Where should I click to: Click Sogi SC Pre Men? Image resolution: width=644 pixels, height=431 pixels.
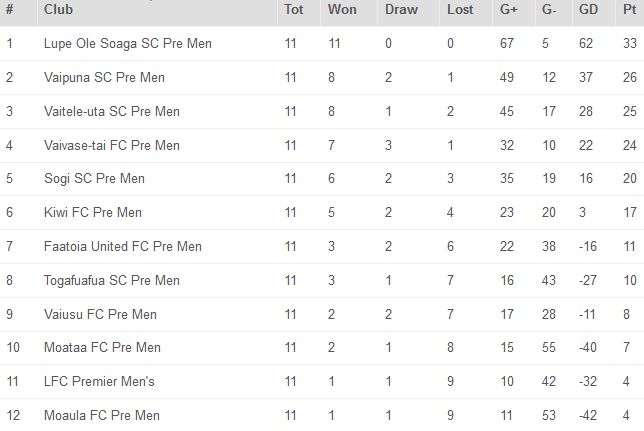click(x=94, y=179)
